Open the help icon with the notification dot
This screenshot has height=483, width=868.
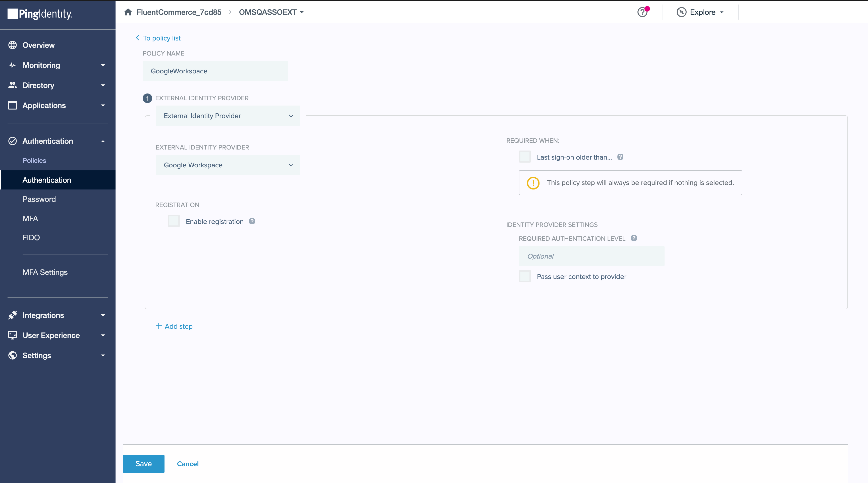click(642, 12)
